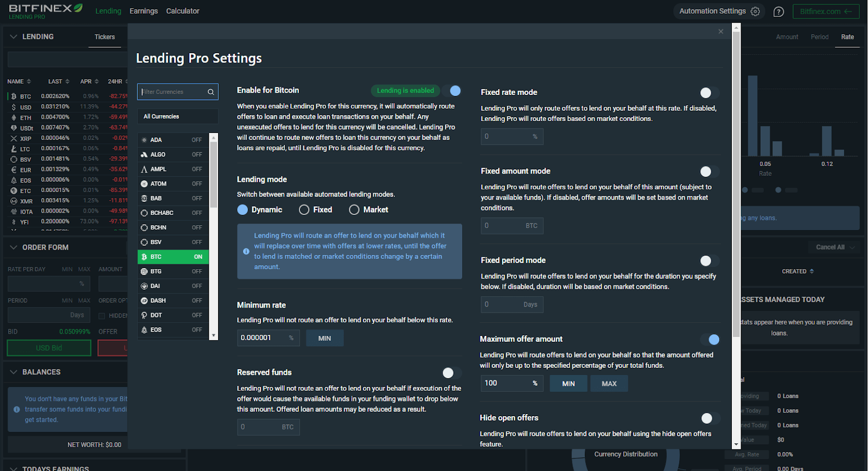Image resolution: width=868 pixels, height=471 pixels.
Task: Click the BCHN icon in settings currency list
Action: click(x=144, y=228)
